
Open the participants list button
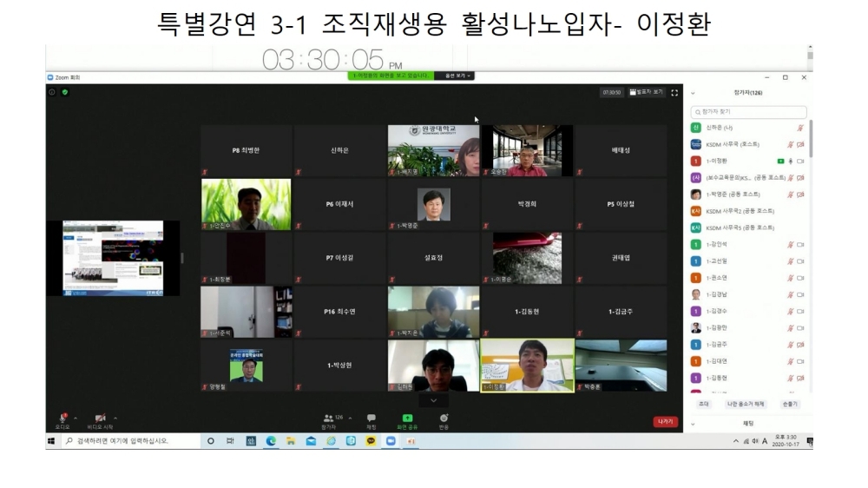(x=328, y=419)
